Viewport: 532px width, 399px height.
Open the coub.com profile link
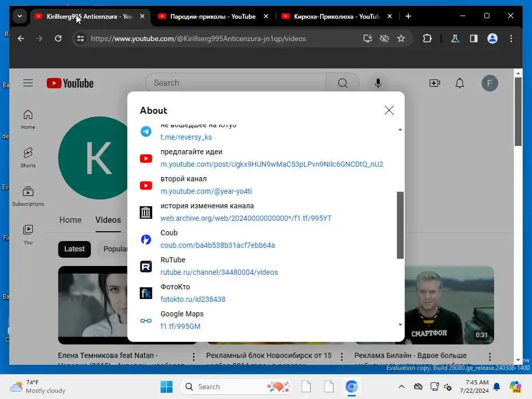218,245
